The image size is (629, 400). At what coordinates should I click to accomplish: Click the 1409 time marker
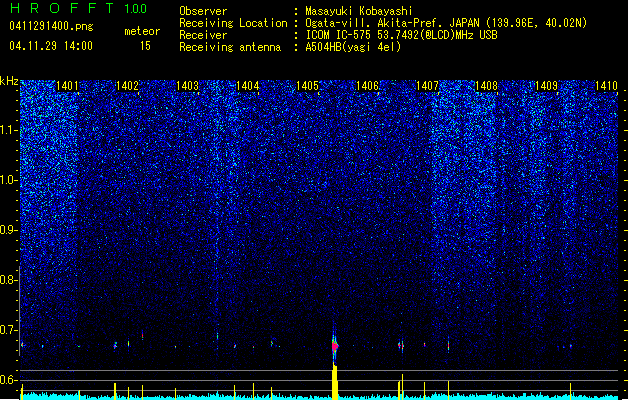click(547, 86)
